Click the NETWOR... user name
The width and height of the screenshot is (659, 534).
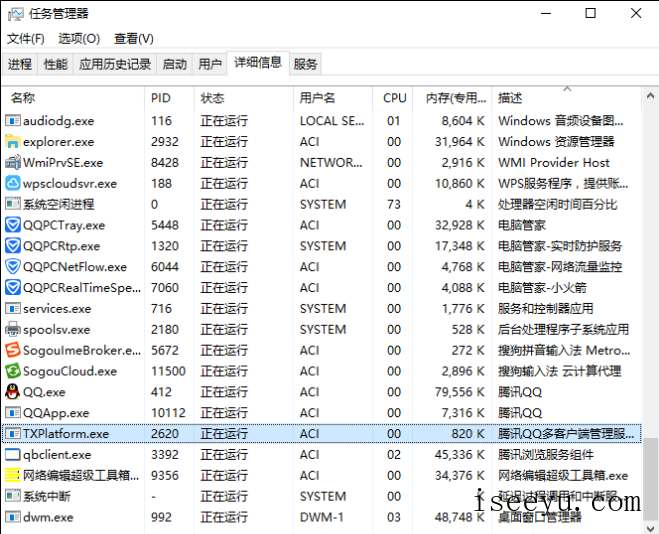[331, 163]
